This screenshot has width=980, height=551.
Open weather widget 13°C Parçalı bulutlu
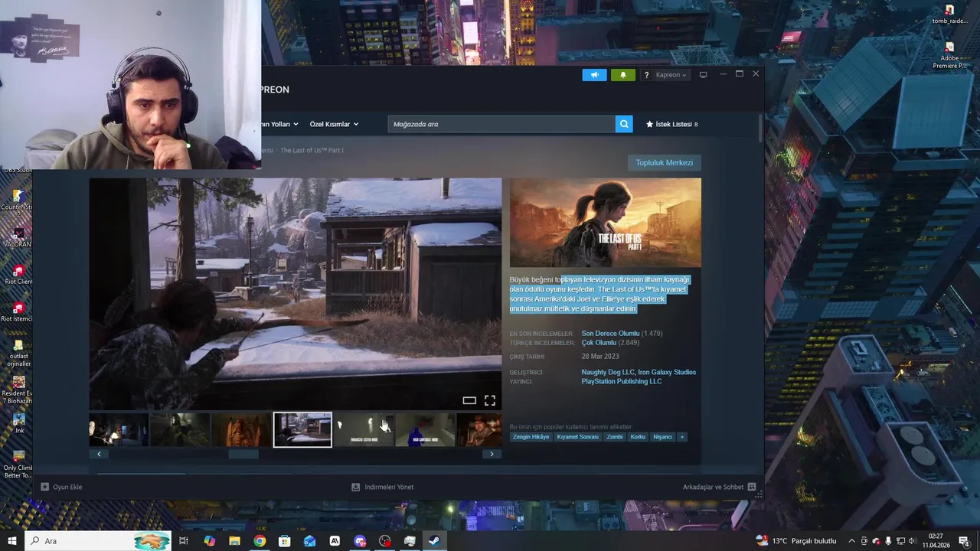[x=796, y=541]
